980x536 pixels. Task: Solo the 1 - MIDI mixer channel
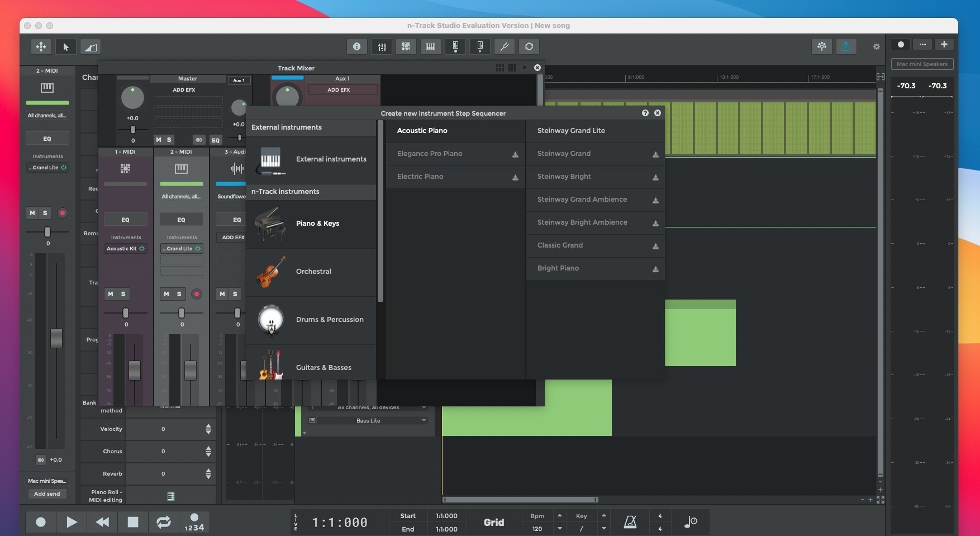click(x=123, y=294)
